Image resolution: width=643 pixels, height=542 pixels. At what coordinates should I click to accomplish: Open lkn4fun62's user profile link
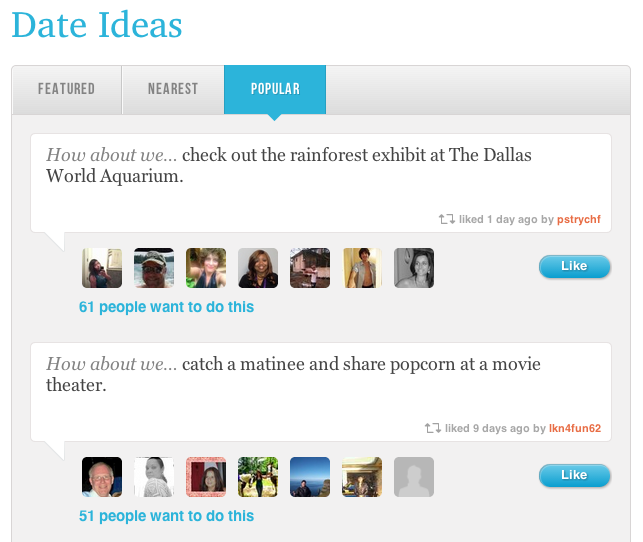pos(575,428)
